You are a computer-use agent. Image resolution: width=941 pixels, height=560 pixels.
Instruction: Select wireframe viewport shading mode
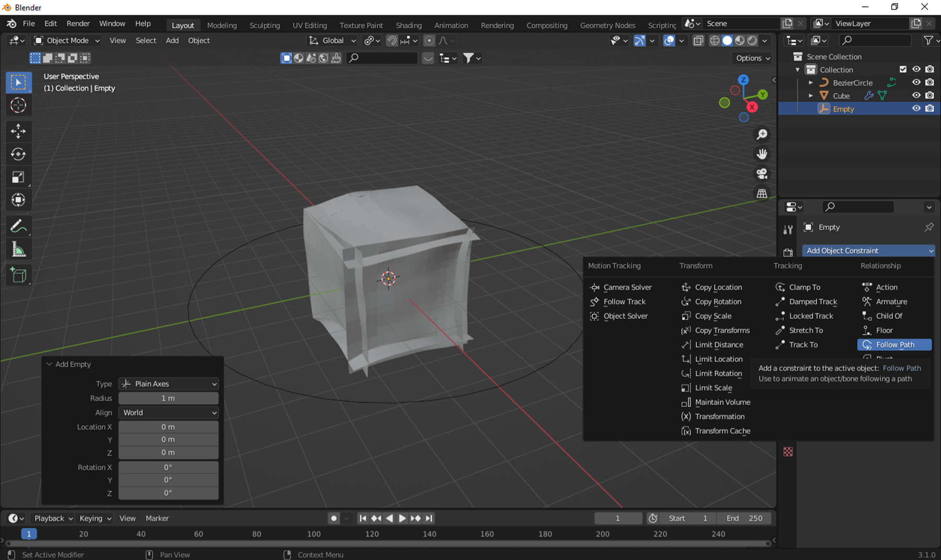tap(715, 41)
